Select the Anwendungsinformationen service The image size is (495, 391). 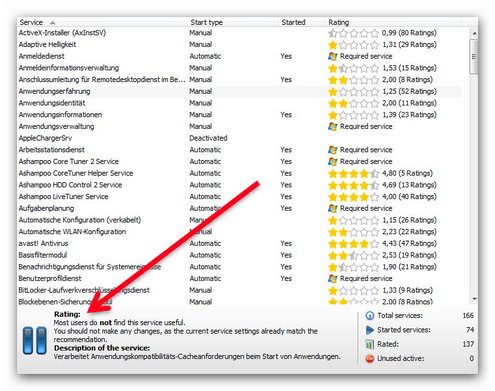point(60,115)
